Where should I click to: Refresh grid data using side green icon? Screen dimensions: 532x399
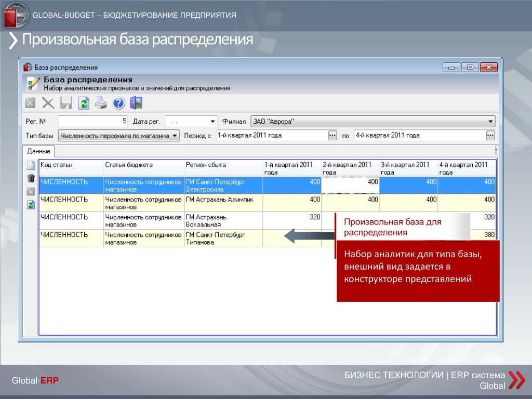31,205
